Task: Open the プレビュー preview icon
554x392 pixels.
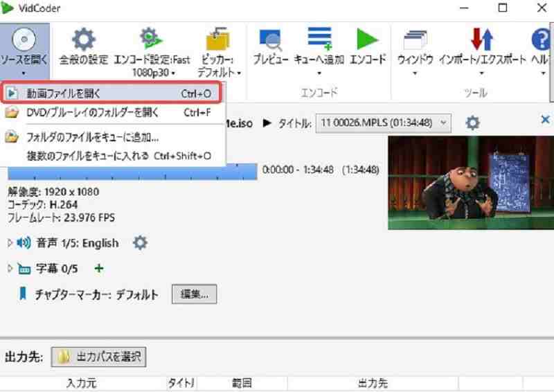Action: 270,39
